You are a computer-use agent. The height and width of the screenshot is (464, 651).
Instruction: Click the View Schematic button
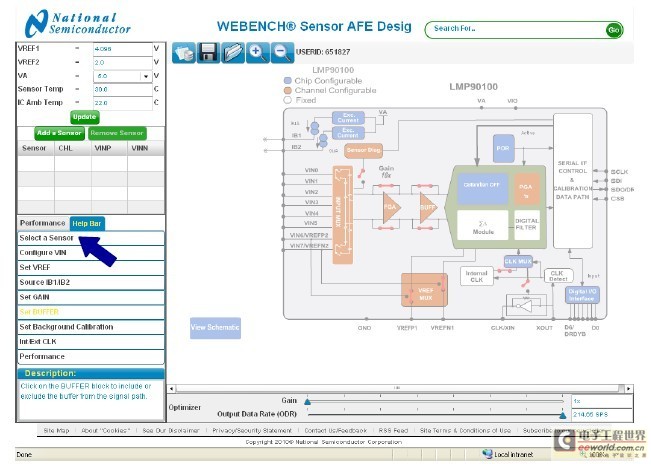click(x=215, y=328)
